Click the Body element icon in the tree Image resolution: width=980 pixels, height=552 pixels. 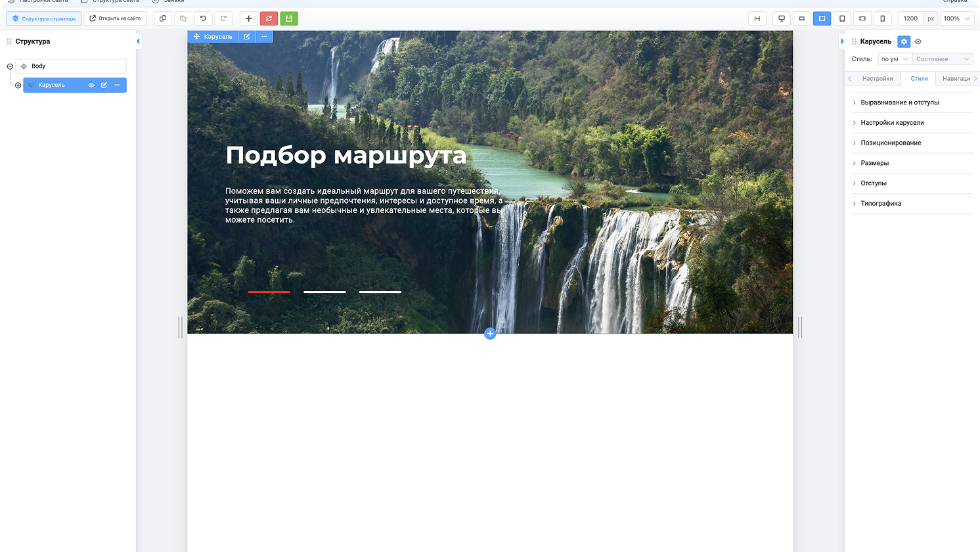coord(24,66)
